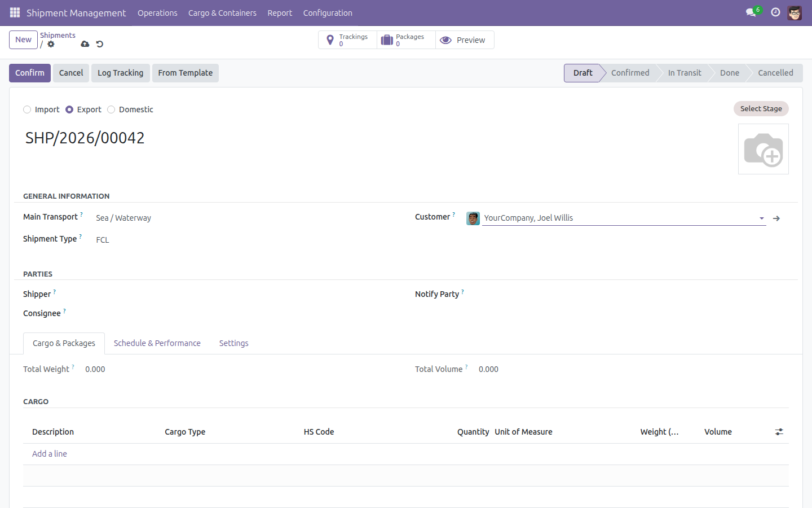Expand the Customer dropdown arrow

click(761, 218)
